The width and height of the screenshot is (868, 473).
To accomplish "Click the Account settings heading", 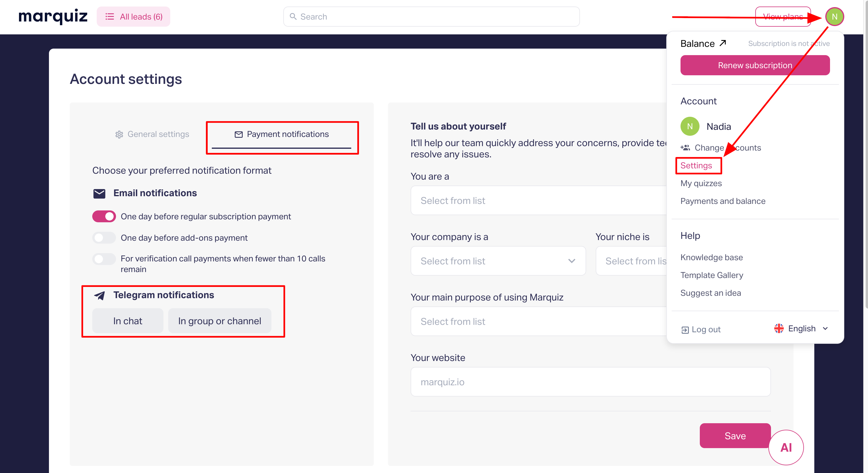I will pyautogui.click(x=126, y=79).
